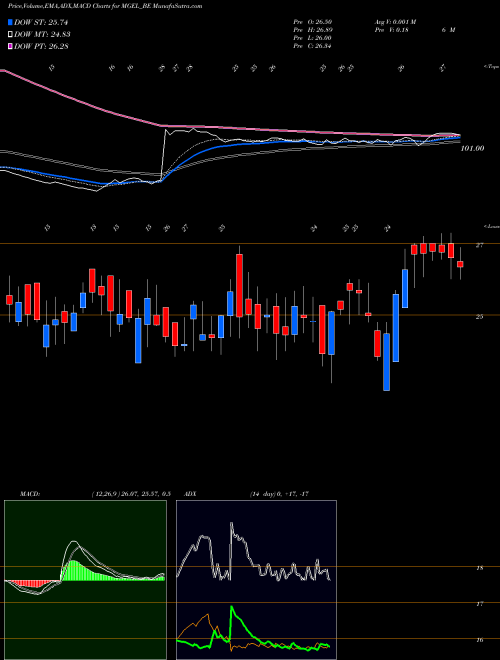500x660 pixels.
Task: Select the 'DOW PT: 26.28' legend text
Action: tap(41, 46)
